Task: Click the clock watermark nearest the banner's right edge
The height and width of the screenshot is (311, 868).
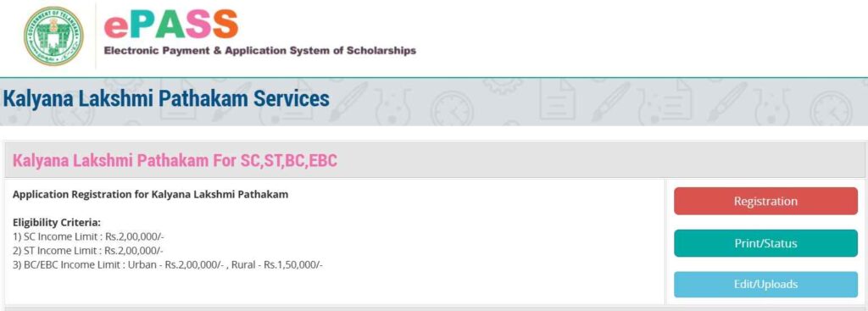Action: click(x=831, y=108)
